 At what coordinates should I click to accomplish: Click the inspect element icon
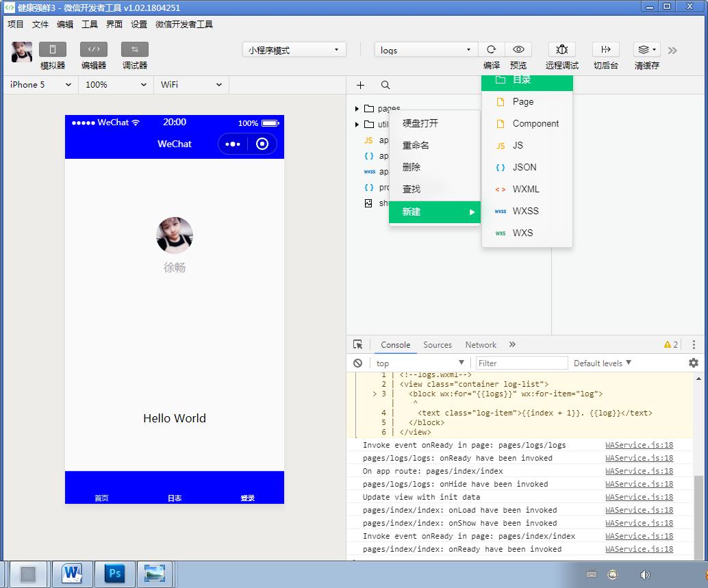[357, 345]
